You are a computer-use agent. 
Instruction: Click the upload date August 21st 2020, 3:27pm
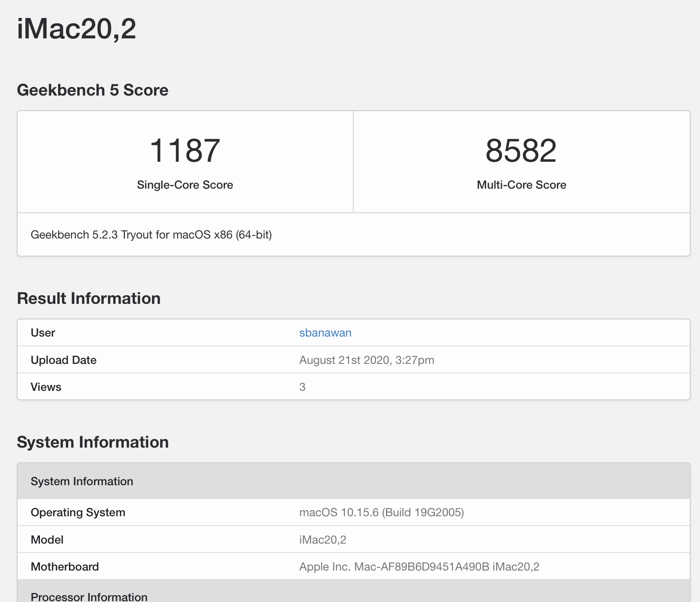tap(367, 360)
